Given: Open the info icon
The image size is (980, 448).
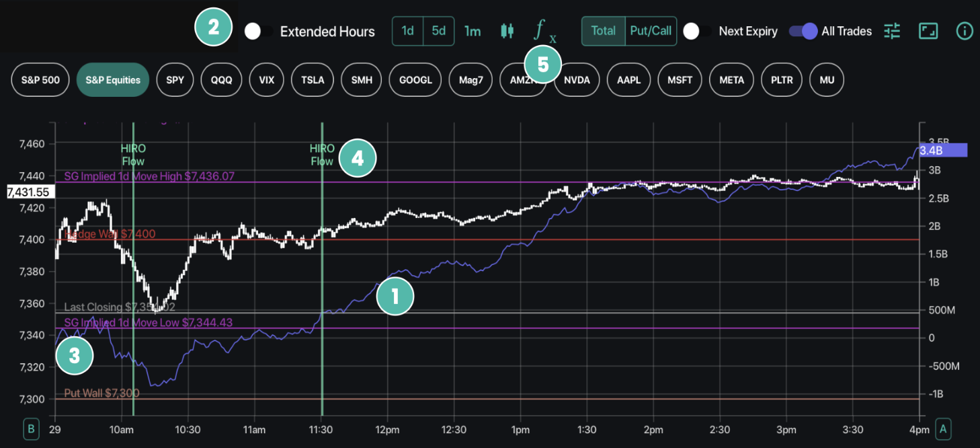Looking at the screenshot, I should tap(965, 31).
